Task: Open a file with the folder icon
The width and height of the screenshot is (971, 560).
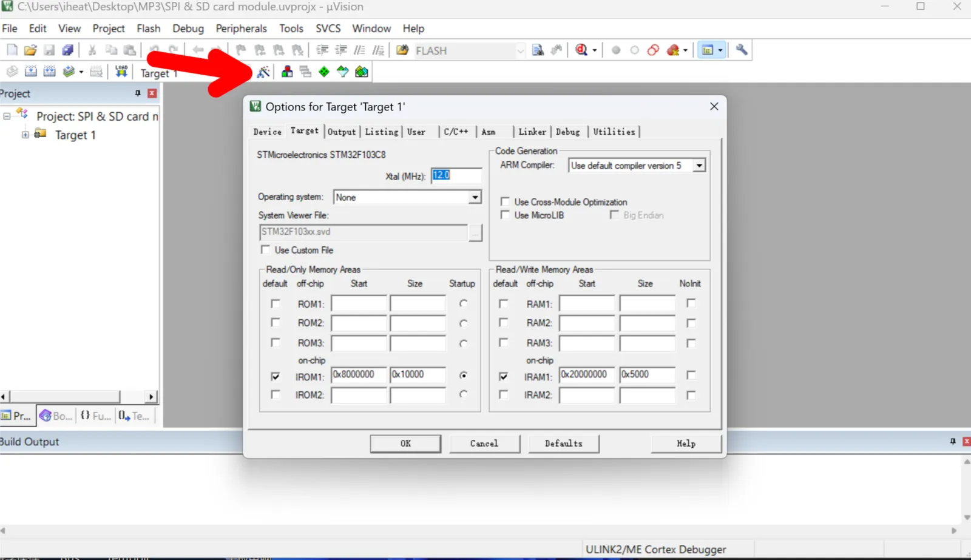Action: tap(30, 50)
